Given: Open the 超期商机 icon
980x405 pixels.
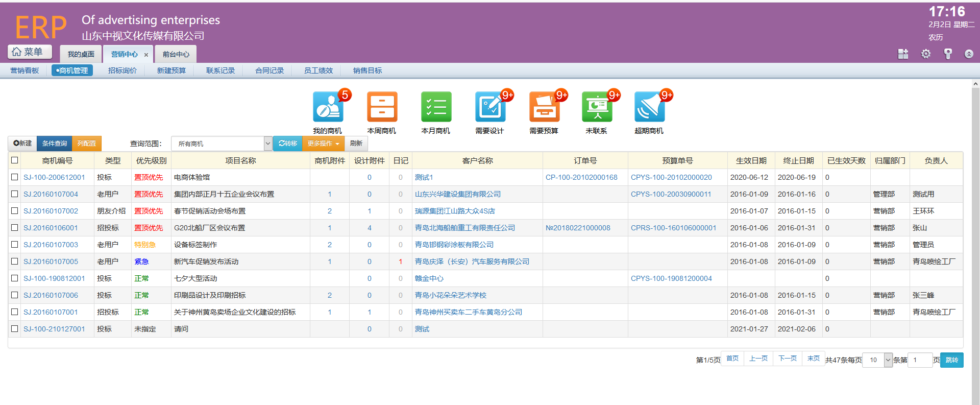Looking at the screenshot, I should (649, 107).
